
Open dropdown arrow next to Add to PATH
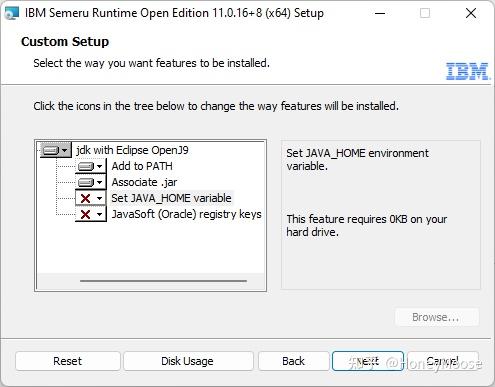click(x=99, y=166)
